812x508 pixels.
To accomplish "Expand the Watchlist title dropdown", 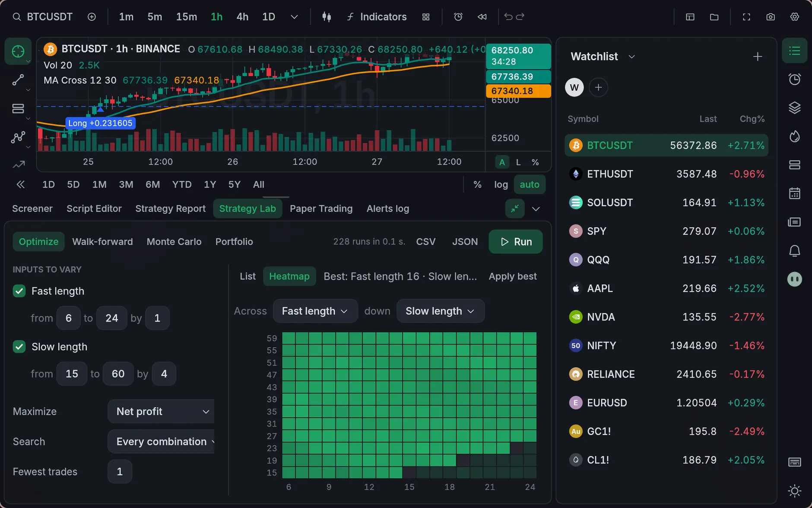I will coord(631,57).
